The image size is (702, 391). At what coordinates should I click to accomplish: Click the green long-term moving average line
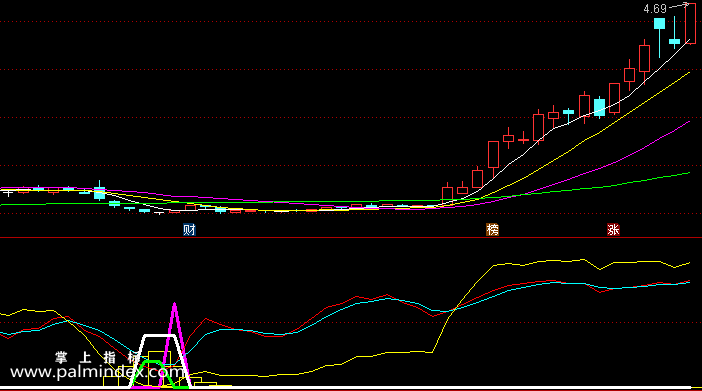(x=582, y=189)
